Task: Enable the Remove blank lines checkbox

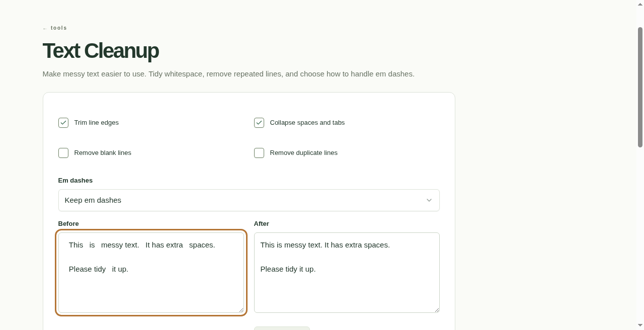Action: [63, 153]
